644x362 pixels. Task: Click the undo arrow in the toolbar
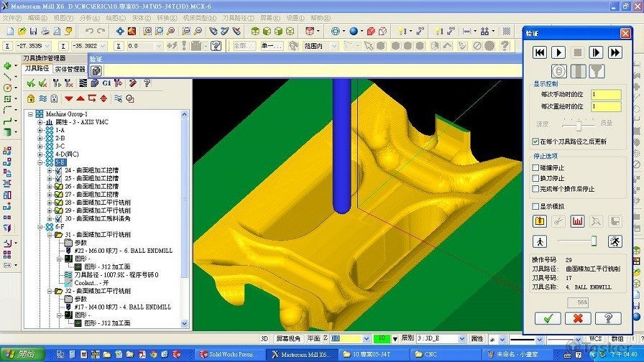(x=89, y=32)
